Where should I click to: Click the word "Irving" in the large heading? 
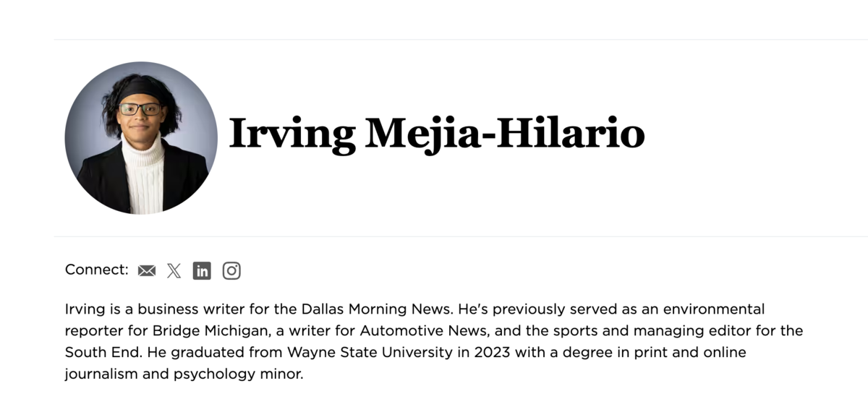pyautogui.click(x=292, y=134)
